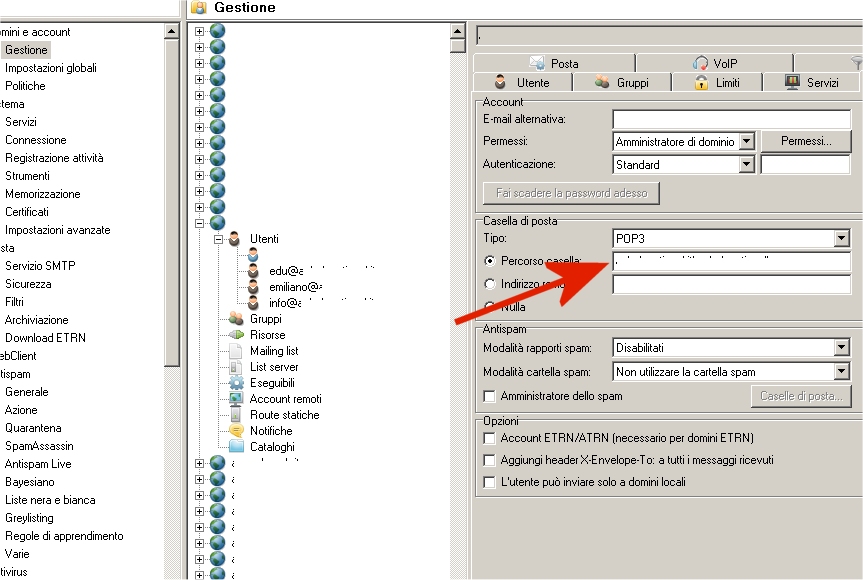
Task: Enable Amministratore dello spam checkbox
Action: (x=489, y=396)
